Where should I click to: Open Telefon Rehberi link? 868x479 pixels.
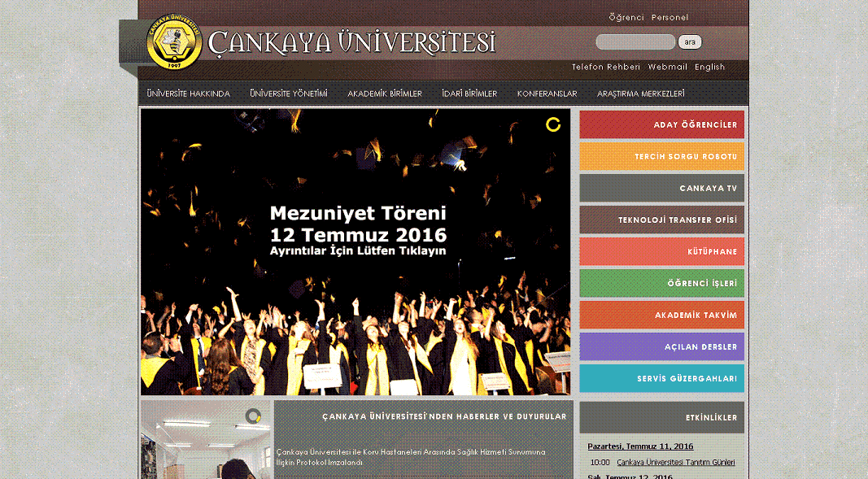point(605,67)
